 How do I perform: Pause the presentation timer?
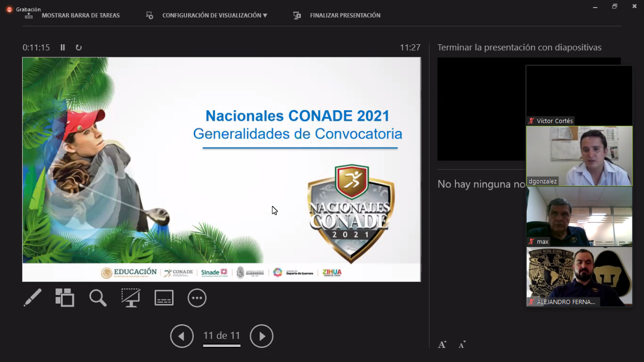(63, 47)
